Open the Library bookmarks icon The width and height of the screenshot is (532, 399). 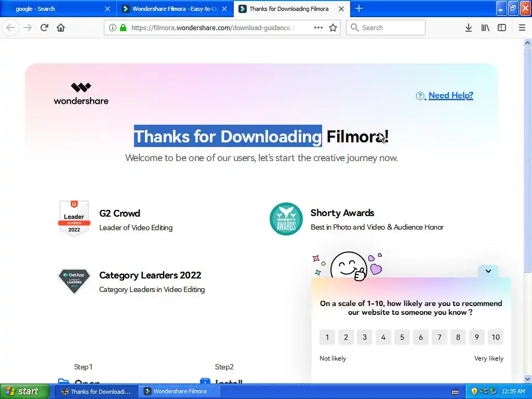[x=485, y=28]
